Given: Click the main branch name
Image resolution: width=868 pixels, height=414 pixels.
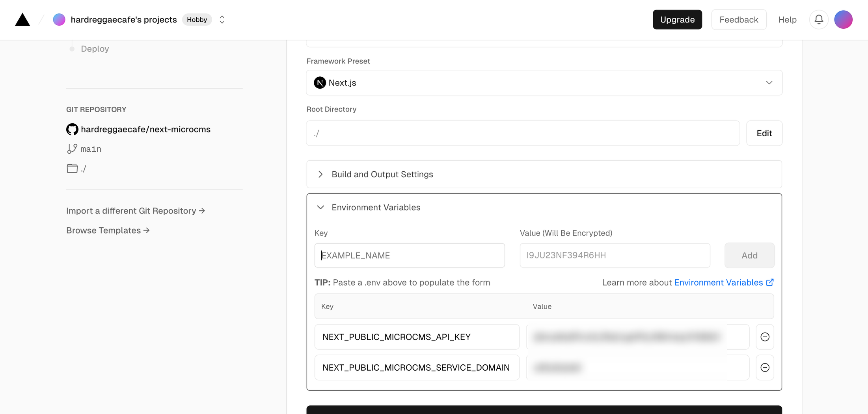Looking at the screenshot, I should (91, 149).
